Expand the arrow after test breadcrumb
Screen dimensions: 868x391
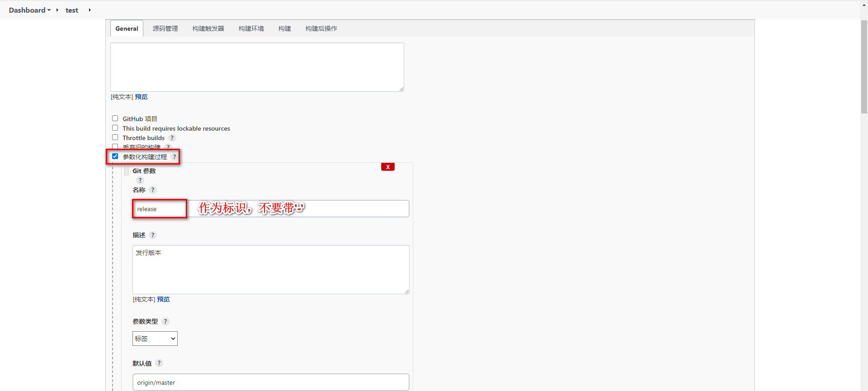[x=90, y=10]
